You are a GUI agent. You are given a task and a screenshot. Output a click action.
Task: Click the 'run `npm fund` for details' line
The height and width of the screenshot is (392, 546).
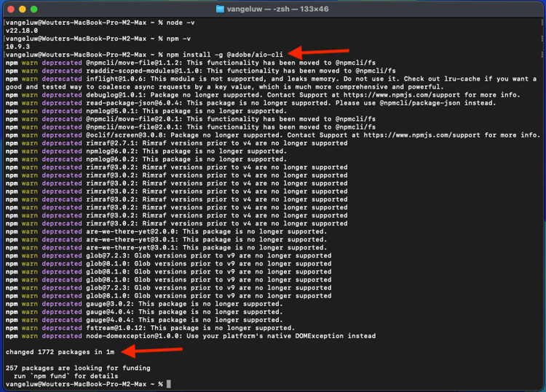coord(66,376)
